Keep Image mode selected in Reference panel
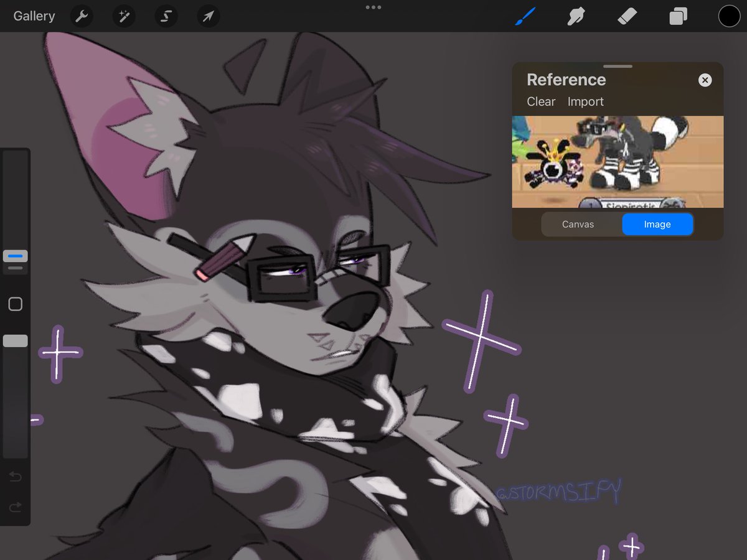The height and width of the screenshot is (560, 747). click(657, 224)
